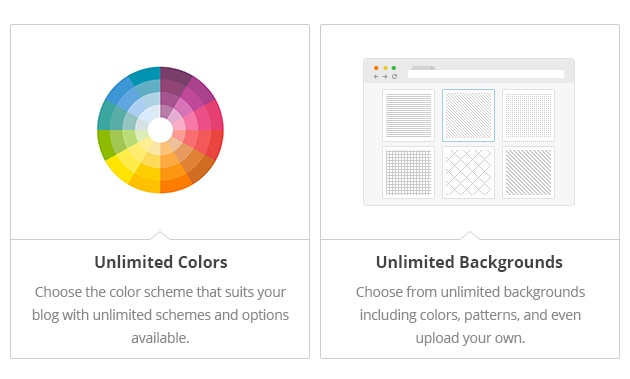This screenshot has height=379, width=630.
Task: Select the diamond crosshatch pattern thumbnail
Action: [x=468, y=172]
